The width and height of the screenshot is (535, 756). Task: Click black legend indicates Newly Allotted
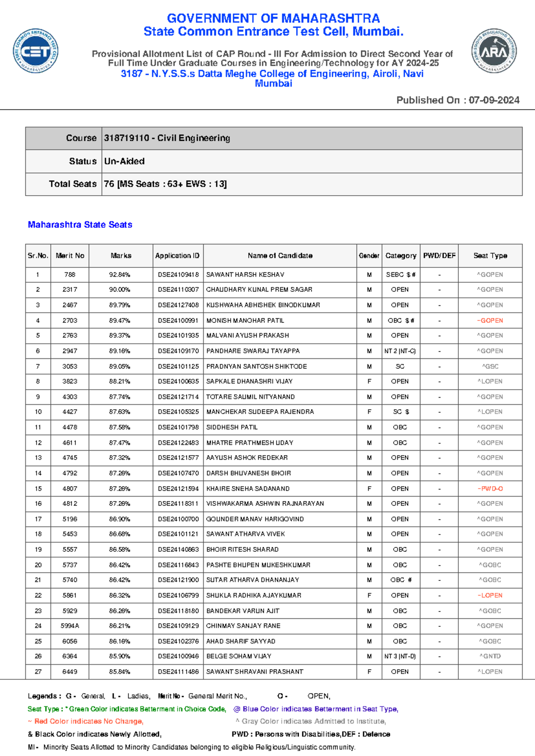pos(95,734)
